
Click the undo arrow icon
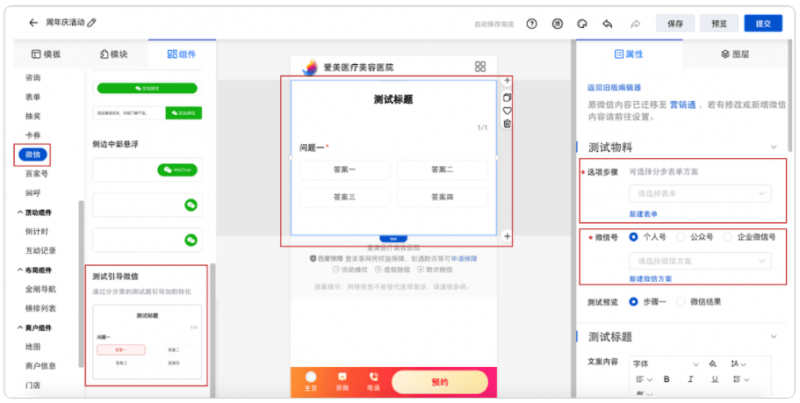tap(607, 23)
